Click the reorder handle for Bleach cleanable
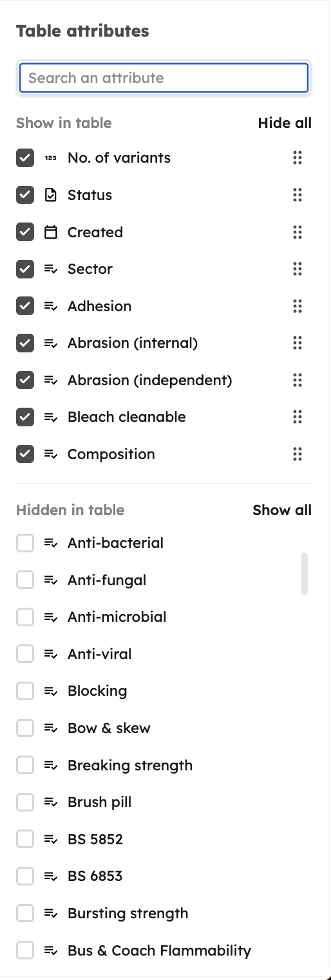Viewport: 331px width, 980px height. click(297, 417)
